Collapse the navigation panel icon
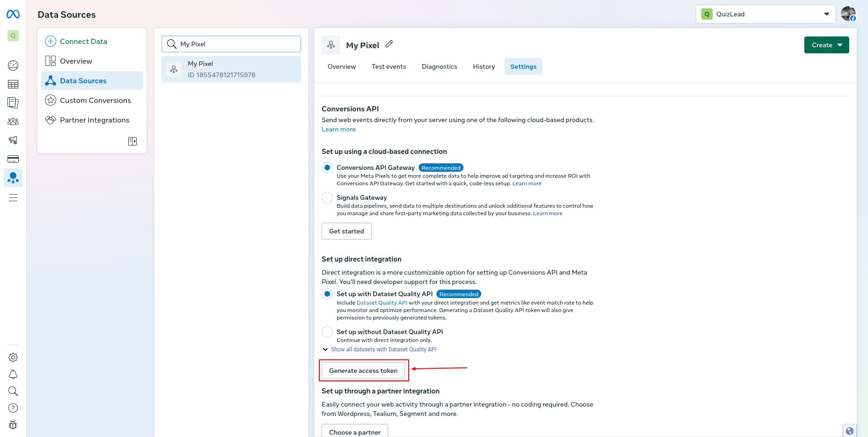Viewport: 868px width, 437px height. pos(132,141)
